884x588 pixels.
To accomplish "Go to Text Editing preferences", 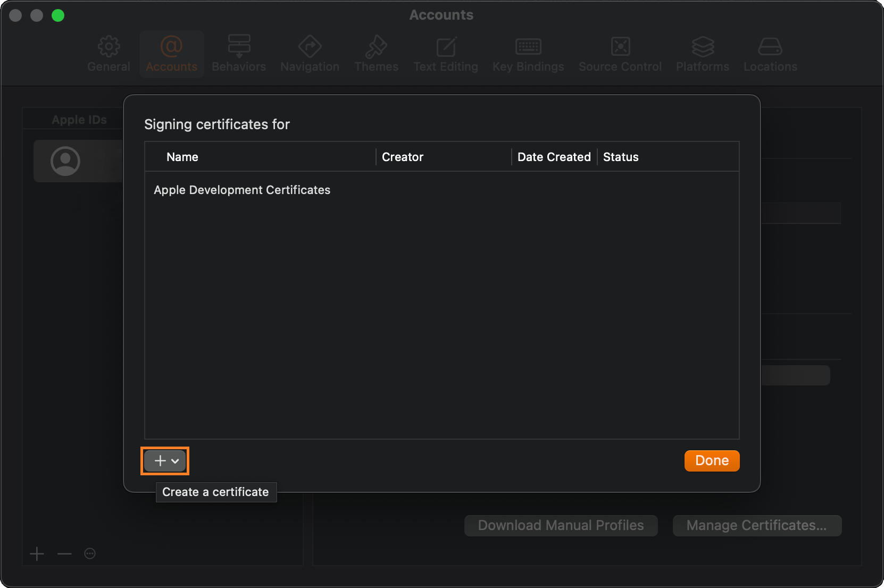I will tap(446, 54).
